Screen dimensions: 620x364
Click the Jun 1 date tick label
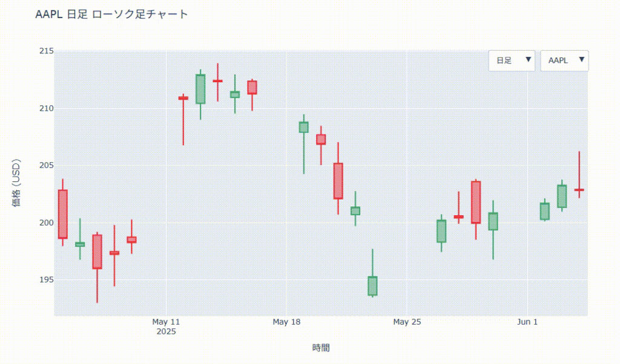pos(527,322)
